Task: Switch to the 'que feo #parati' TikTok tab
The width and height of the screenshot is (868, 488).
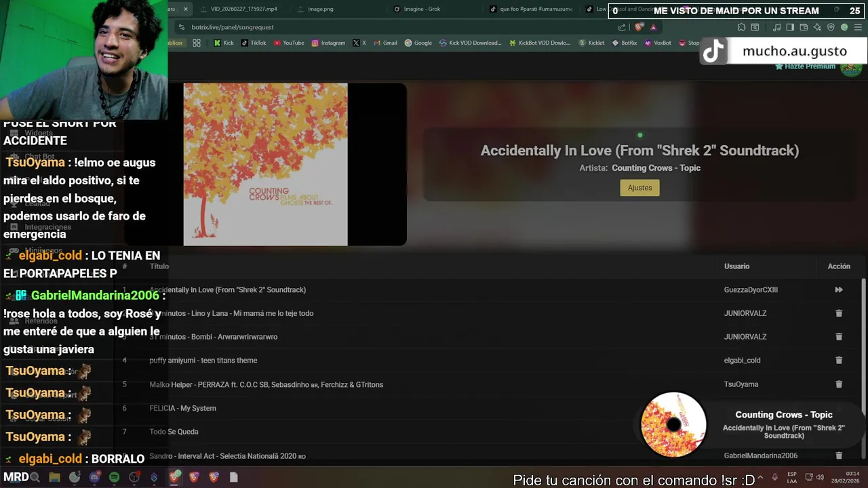Action: [x=536, y=9]
